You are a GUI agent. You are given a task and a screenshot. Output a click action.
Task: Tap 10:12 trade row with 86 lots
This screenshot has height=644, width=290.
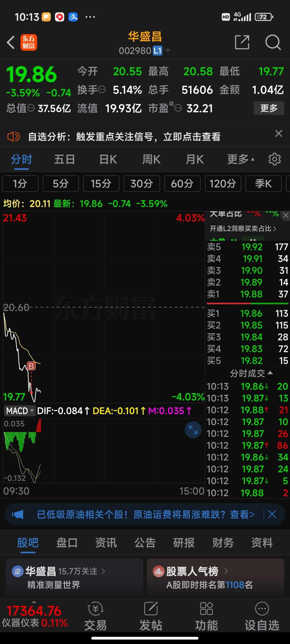click(248, 445)
